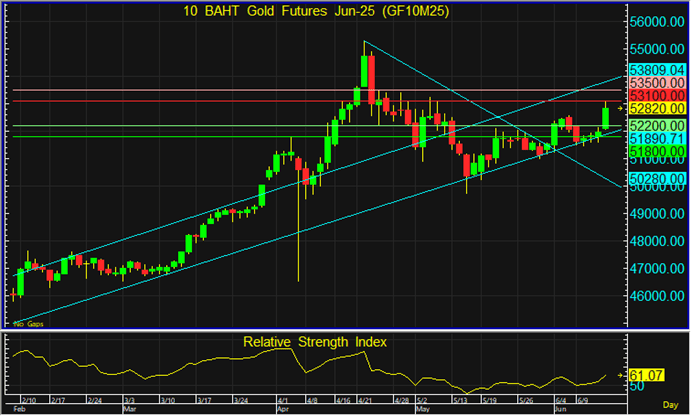Viewport: 691px width, 416px height.
Task: Click the cyan 50280.00 price label
Action: click(656, 178)
